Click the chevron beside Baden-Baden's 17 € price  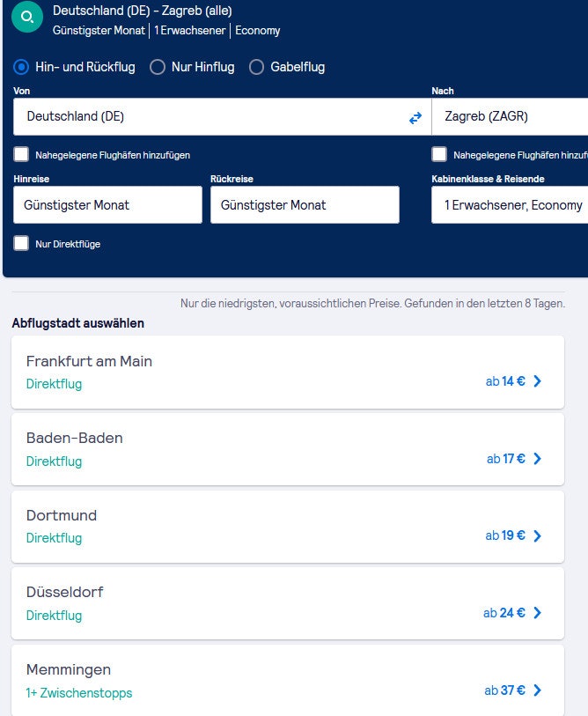[538, 459]
